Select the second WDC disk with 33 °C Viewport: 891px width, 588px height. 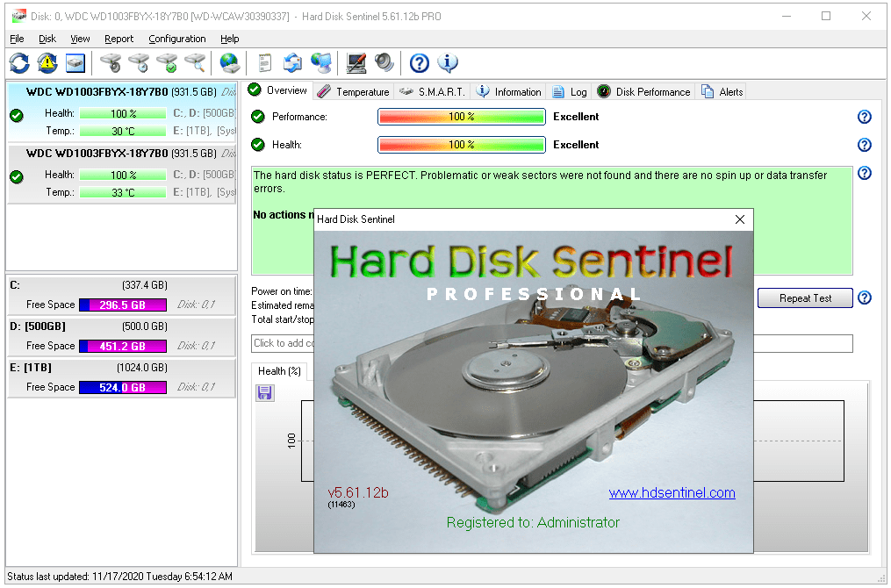(122, 173)
